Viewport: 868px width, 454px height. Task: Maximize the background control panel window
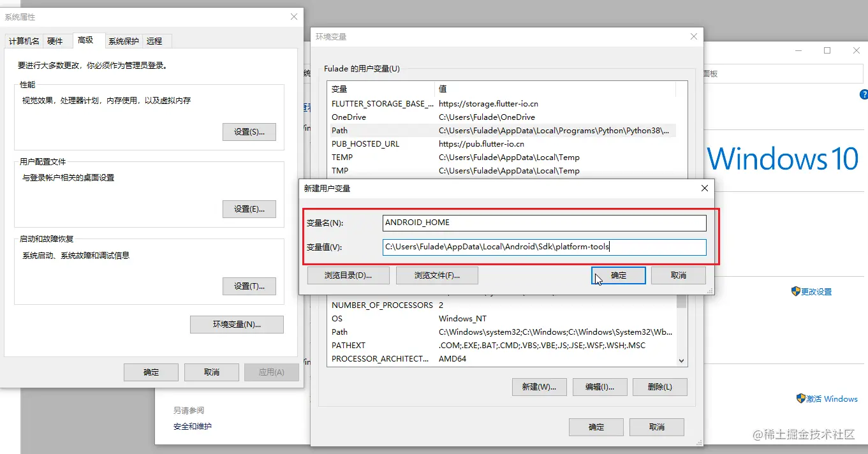click(827, 50)
